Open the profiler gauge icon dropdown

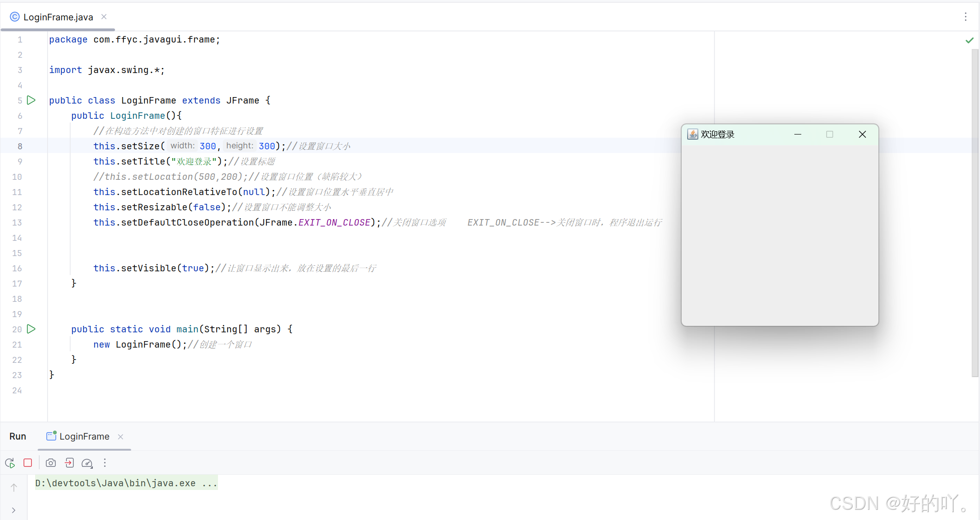pyautogui.click(x=87, y=463)
